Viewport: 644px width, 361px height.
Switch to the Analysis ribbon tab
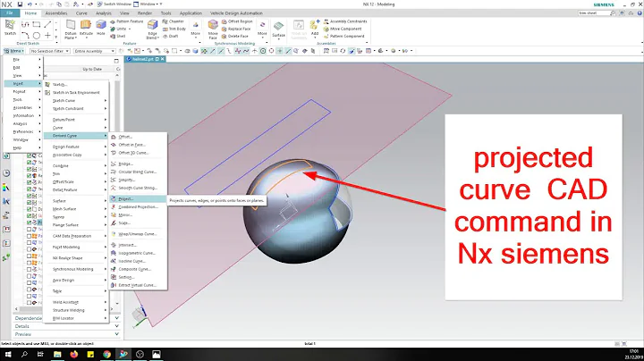pos(104,13)
